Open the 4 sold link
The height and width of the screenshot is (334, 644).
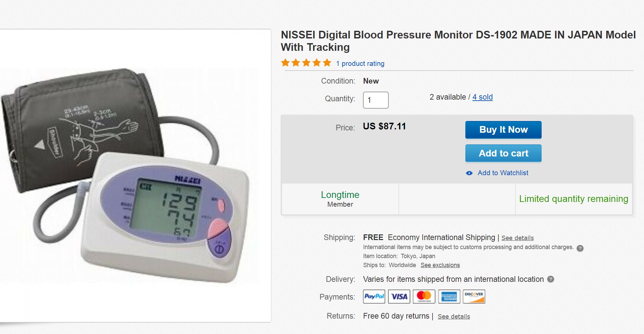pos(482,97)
